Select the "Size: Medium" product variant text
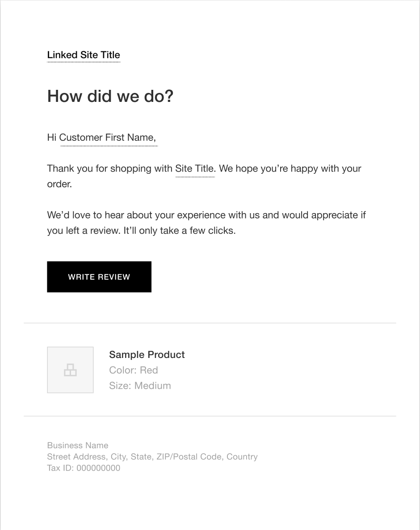420x530 pixels. tap(140, 386)
